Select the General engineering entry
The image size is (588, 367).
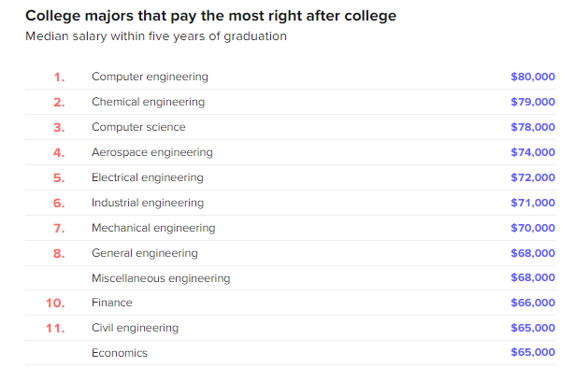144,253
